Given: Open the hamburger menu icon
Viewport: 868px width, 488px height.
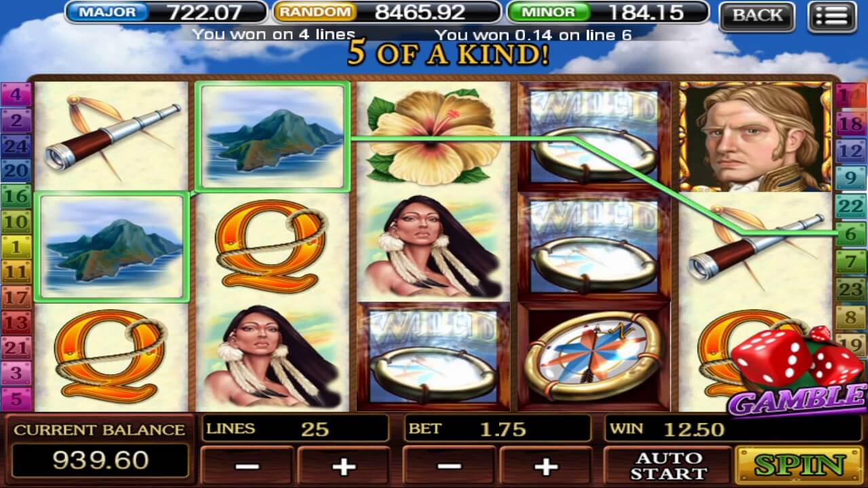Looking at the screenshot, I should [832, 17].
